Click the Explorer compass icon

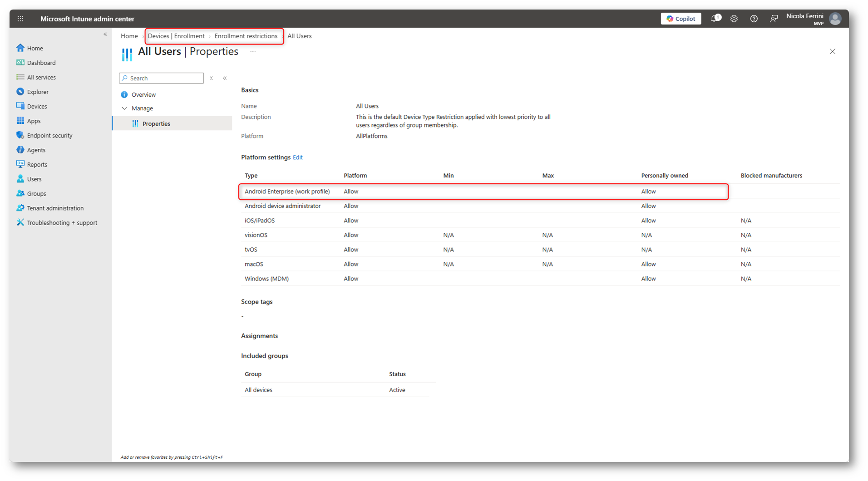(x=20, y=91)
